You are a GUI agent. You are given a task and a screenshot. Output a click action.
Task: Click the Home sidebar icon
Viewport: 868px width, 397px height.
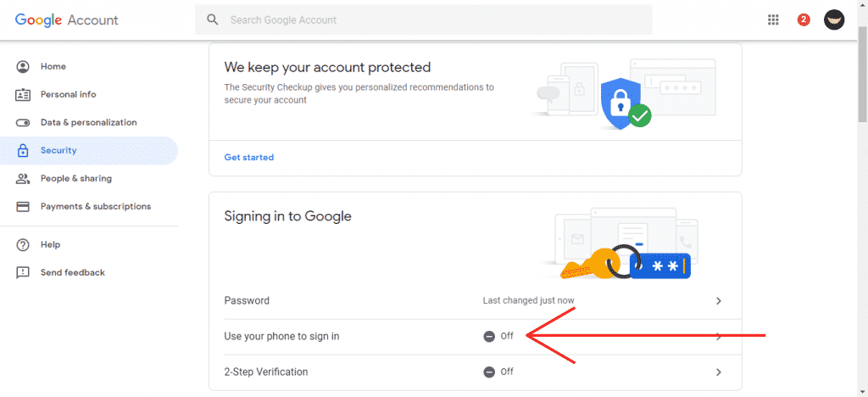point(23,66)
